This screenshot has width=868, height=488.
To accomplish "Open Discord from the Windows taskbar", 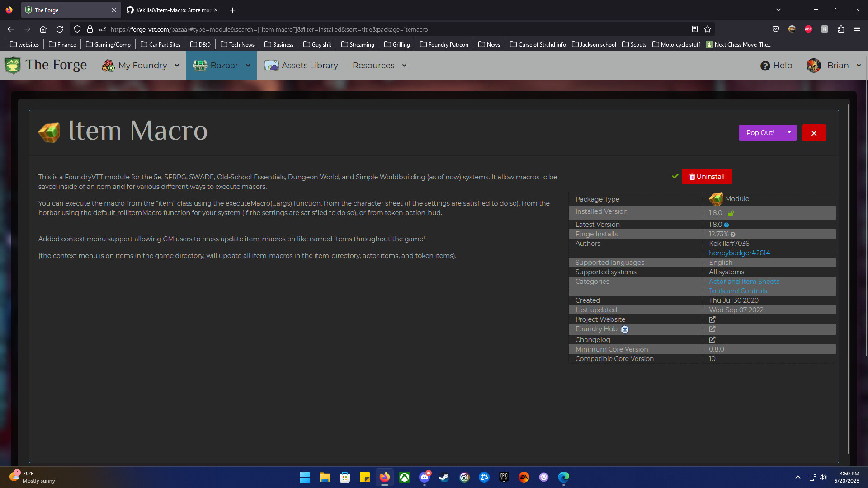I will point(425,477).
